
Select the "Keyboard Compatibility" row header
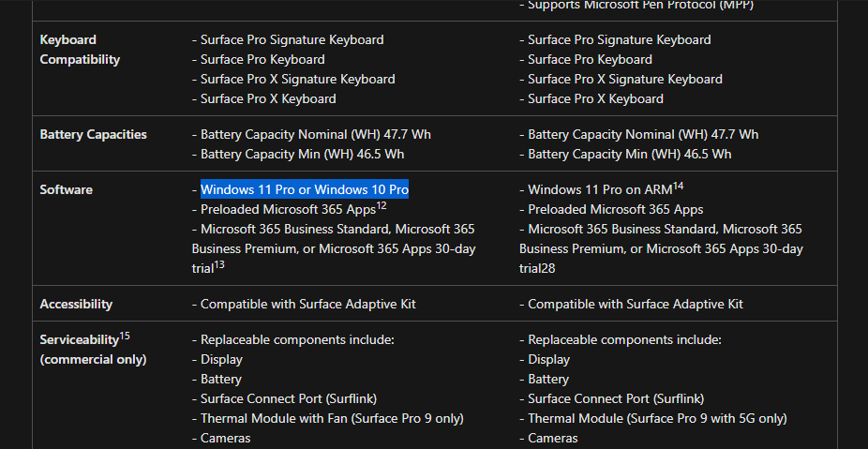click(80, 50)
